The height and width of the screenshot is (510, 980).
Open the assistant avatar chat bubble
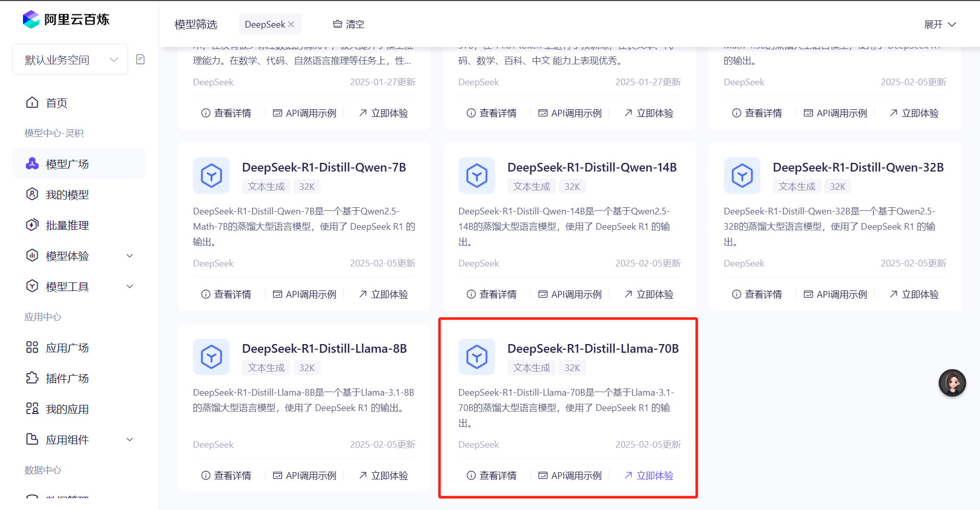(952, 383)
